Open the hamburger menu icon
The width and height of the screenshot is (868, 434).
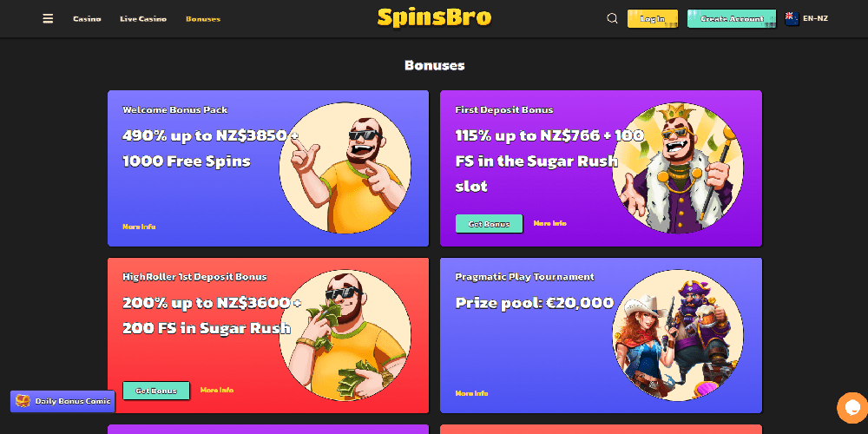point(48,19)
